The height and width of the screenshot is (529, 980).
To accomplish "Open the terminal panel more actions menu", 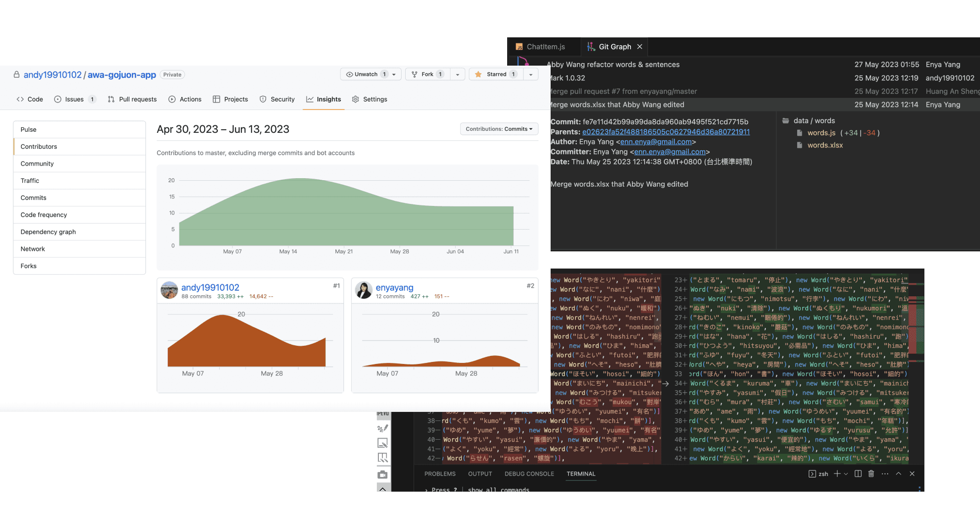I will pos(885,473).
